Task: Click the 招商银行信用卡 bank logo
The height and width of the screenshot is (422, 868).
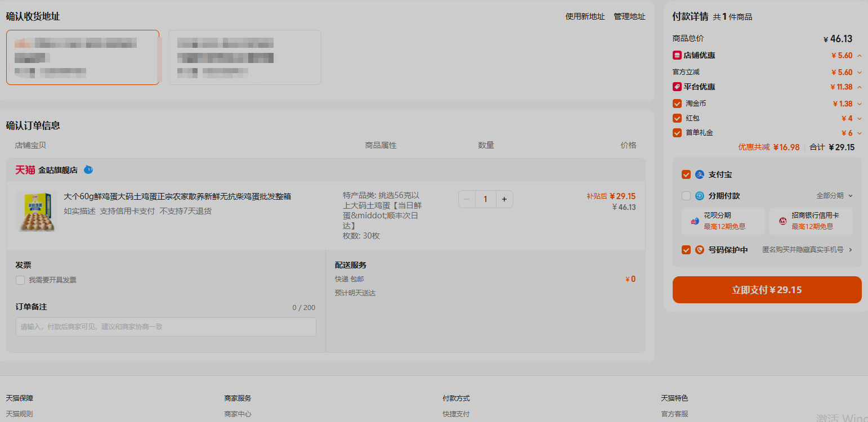Action: click(782, 221)
